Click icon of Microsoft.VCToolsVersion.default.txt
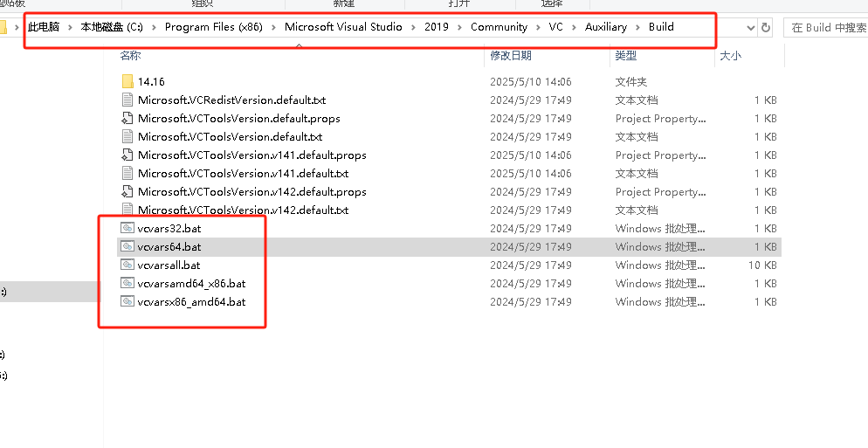 coord(127,136)
